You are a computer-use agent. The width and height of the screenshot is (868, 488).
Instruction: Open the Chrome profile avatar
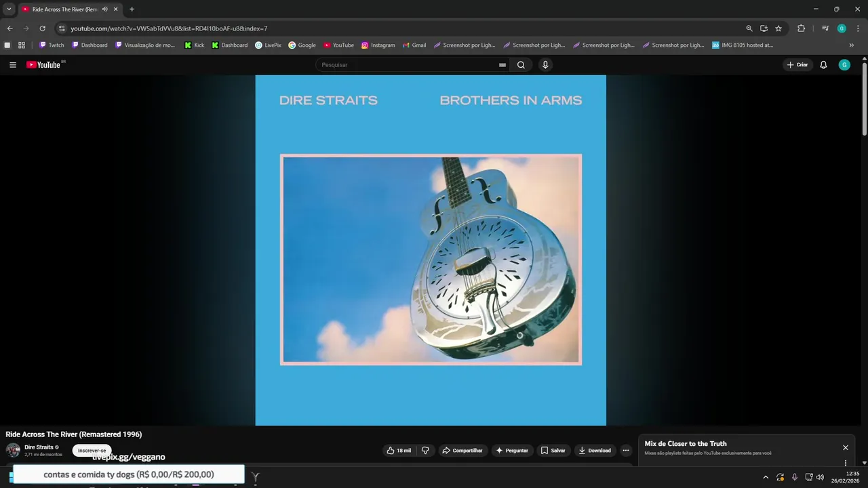842,28
